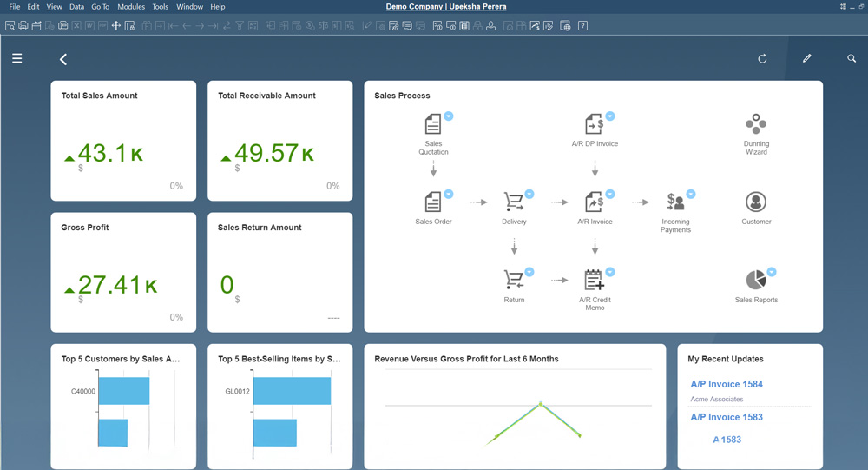Open the A/P Invoice 1584 link

[727, 384]
